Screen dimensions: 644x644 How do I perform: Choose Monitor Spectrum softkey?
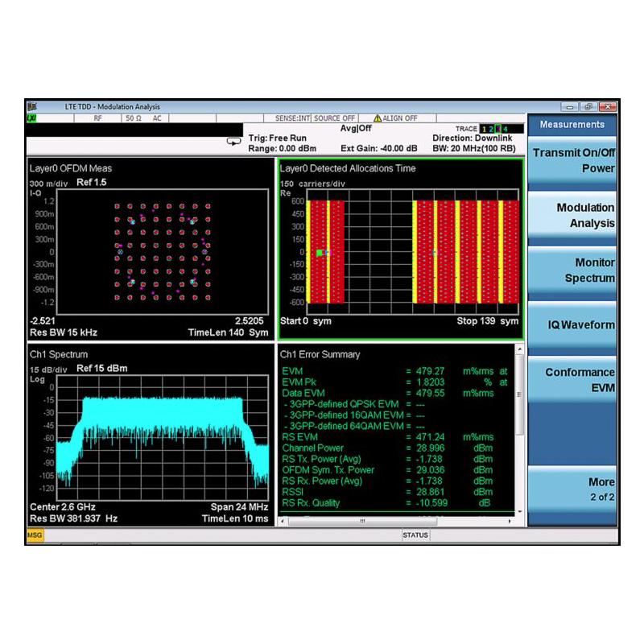572,270
